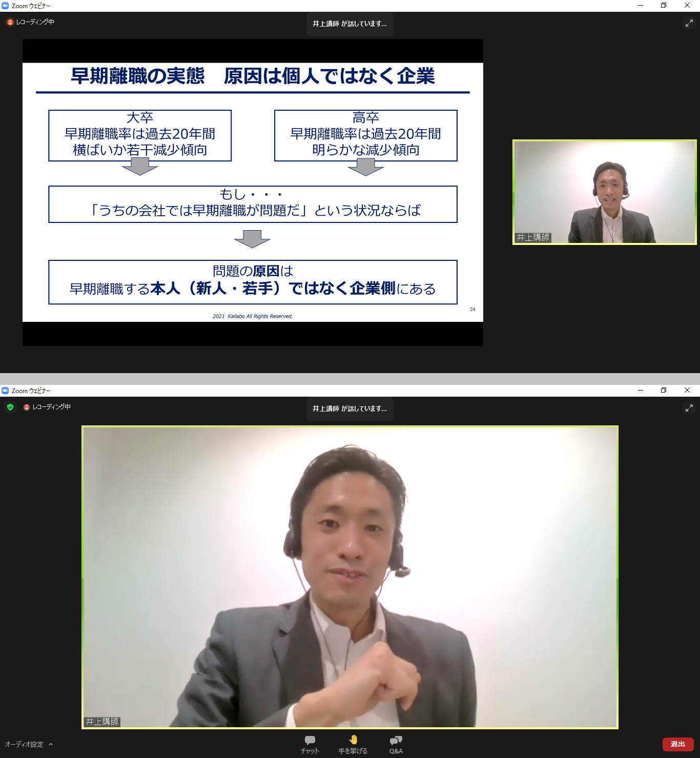Image resolution: width=700 pixels, height=758 pixels.
Task: Click the green encryption shield icon
Action: click(x=10, y=407)
